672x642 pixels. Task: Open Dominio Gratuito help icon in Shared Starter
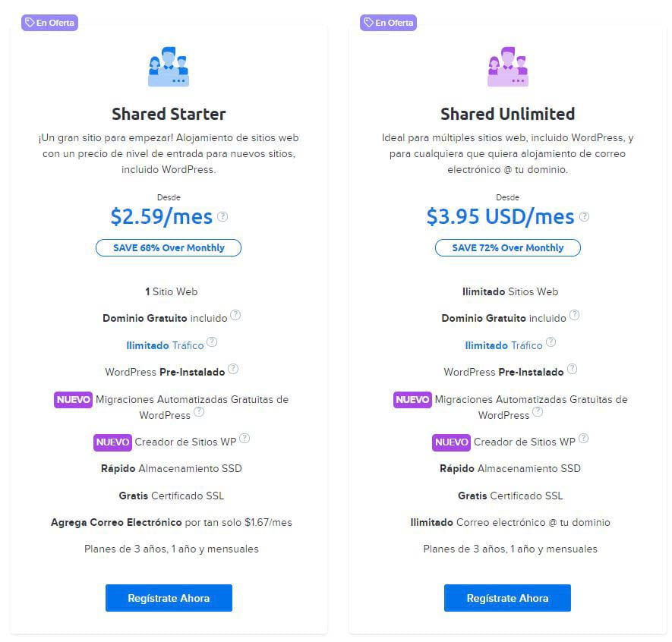[x=235, y=316]
